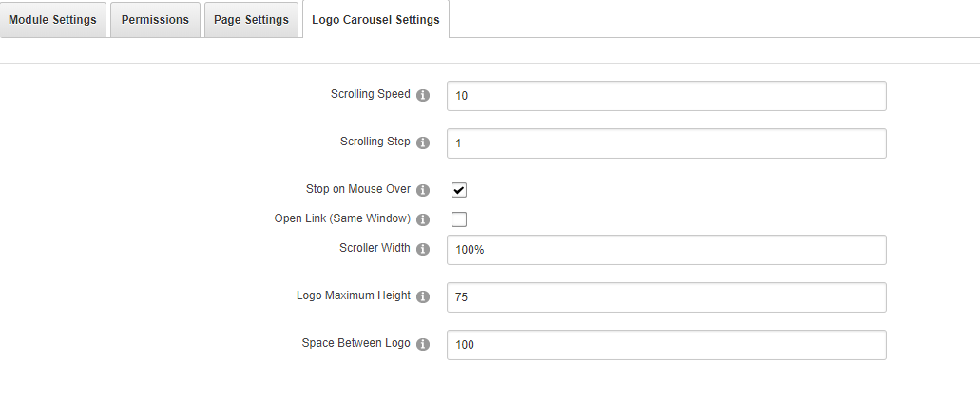Switch to Module Settings tab

(x=52, y=20)
